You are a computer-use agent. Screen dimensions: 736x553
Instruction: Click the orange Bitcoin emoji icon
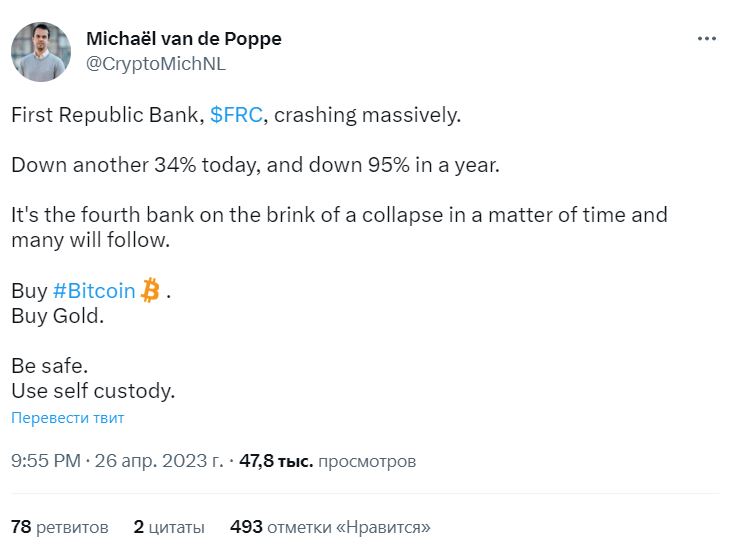coord(150,291)
